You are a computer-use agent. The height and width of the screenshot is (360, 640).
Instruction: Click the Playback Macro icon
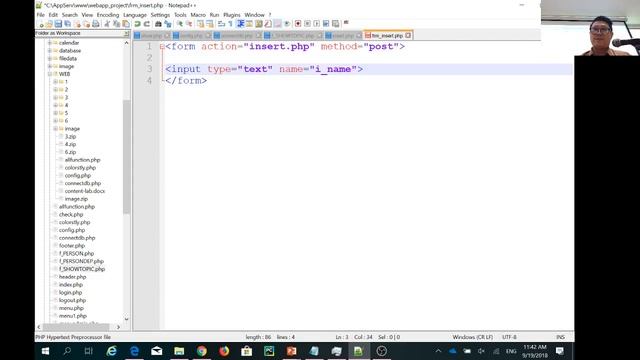pos(316,24)
